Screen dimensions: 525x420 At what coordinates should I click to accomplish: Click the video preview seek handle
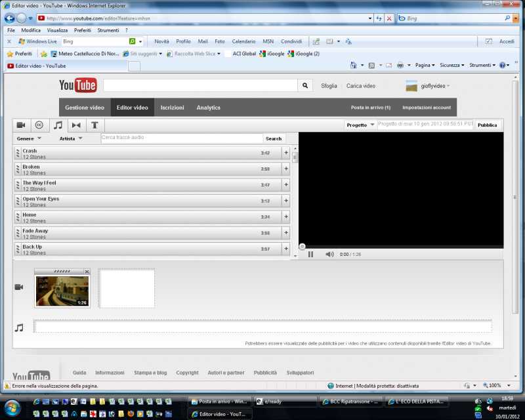[302, 247]
